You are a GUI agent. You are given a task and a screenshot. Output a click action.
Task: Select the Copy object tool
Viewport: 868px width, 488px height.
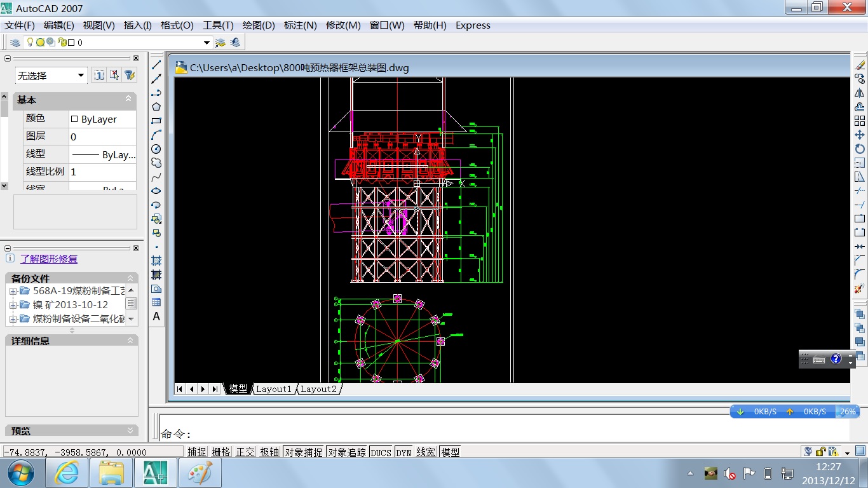point(860,79)
